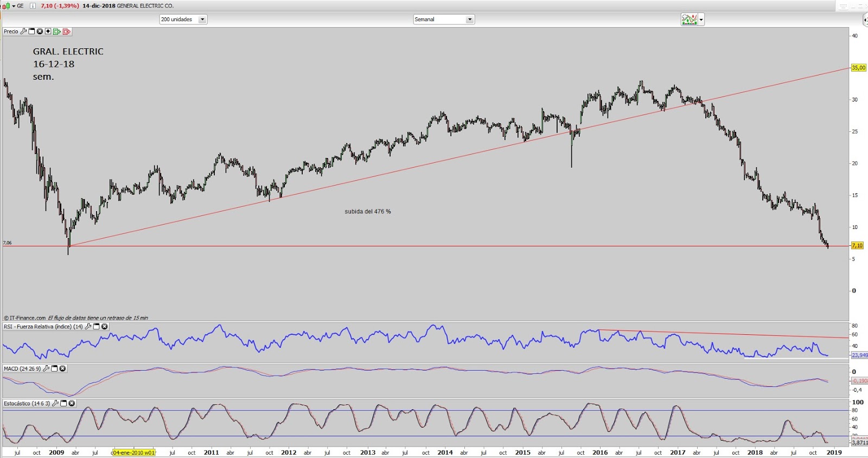Click the red sell order icon
The height and width of the screenshot is (458, 868).
(67, 31)
